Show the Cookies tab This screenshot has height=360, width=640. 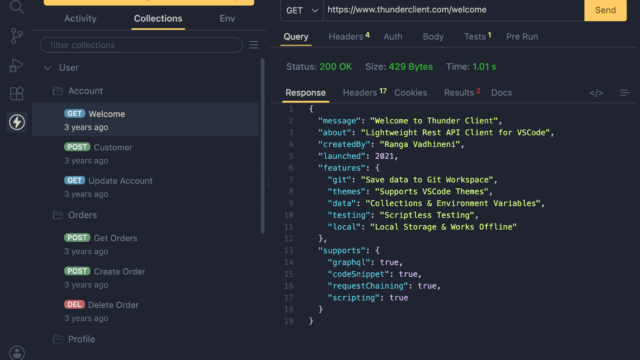(x=411, y=93)
